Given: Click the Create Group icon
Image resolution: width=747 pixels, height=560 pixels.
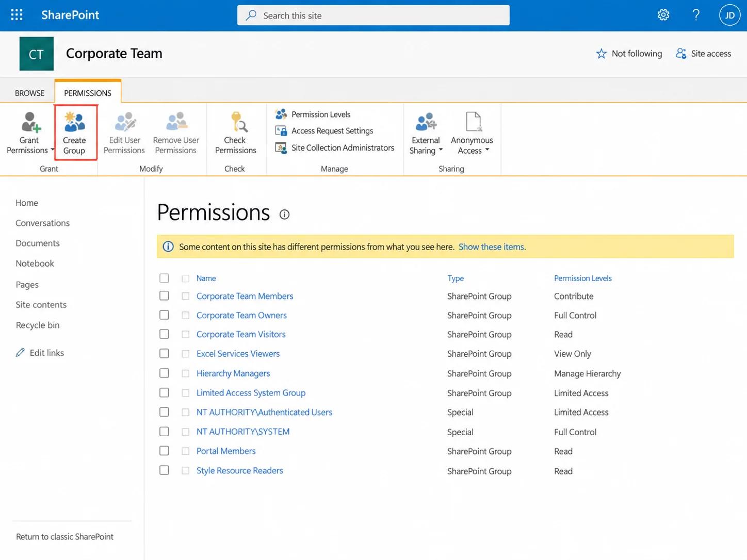Looking at the screenshot, I should click(74, 122).
